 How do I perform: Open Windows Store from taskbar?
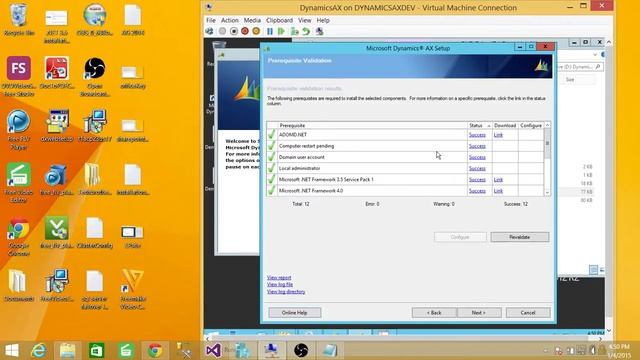[x=96, y=351]
